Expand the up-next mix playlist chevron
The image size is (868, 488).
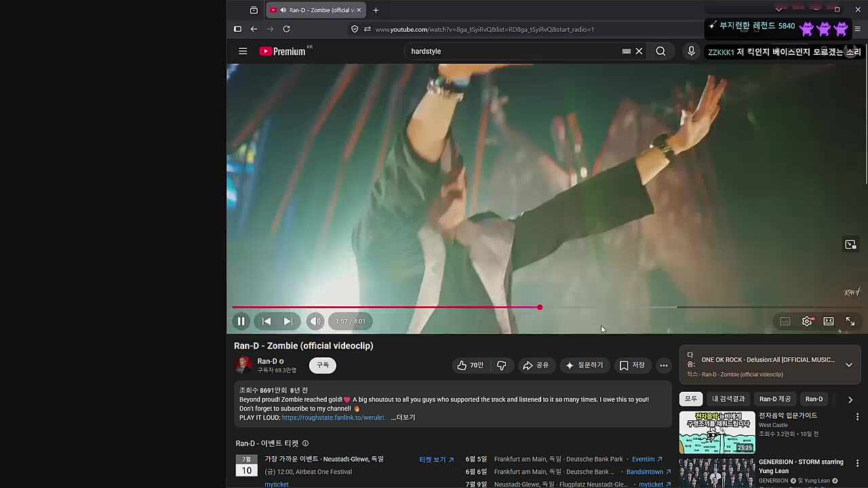(x=848, y=365)
